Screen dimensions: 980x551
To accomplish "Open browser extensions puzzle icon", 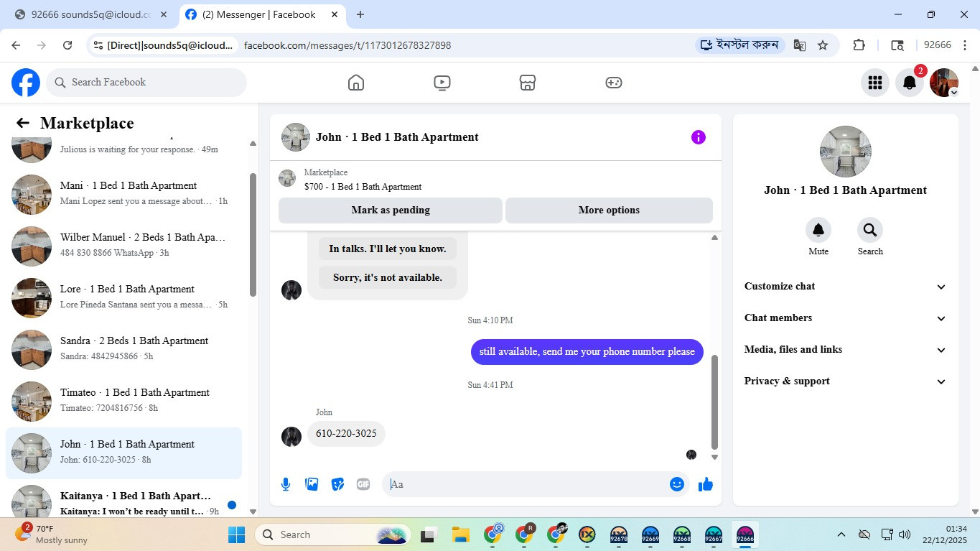I will (859, 45).
